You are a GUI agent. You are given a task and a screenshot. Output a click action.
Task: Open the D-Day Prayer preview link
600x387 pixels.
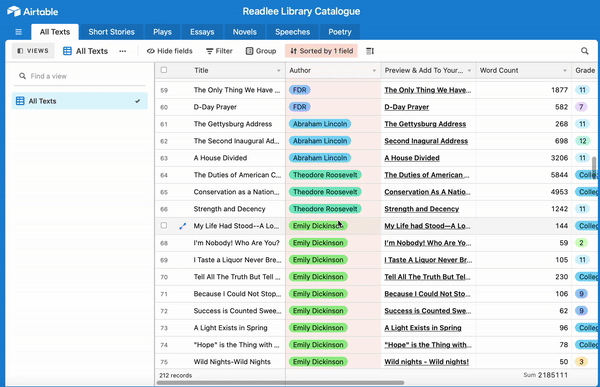pos(406,107)
